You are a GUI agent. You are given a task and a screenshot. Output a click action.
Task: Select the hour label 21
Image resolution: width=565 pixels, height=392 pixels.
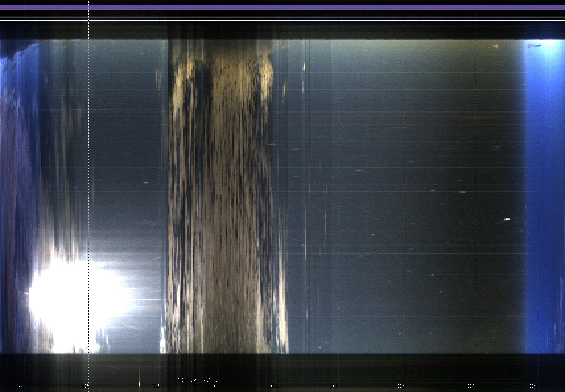coord(21,386)
